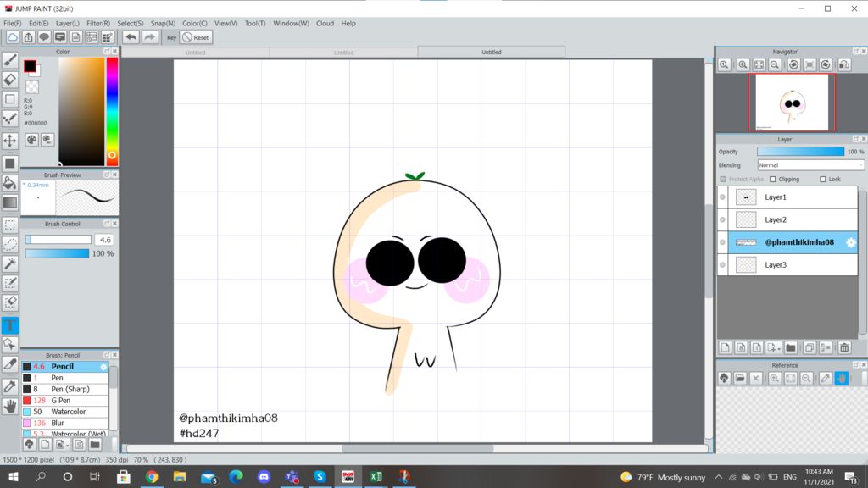Open the Windows Start menu
This screenshot has width=868, height=488.
click(14, 476)
